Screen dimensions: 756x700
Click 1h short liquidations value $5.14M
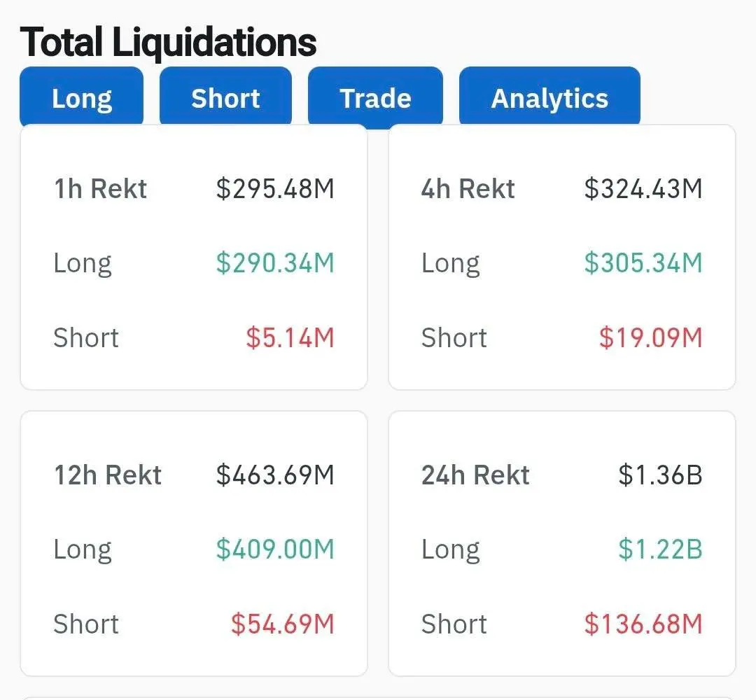(x=290, y=338)
